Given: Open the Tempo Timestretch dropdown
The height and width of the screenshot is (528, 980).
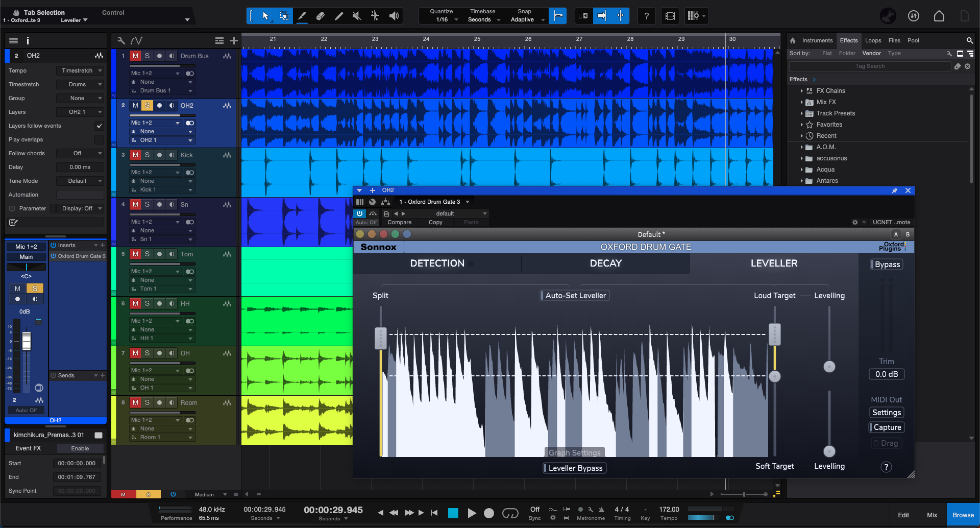Looking at the screenshot, I should (80, 70).
